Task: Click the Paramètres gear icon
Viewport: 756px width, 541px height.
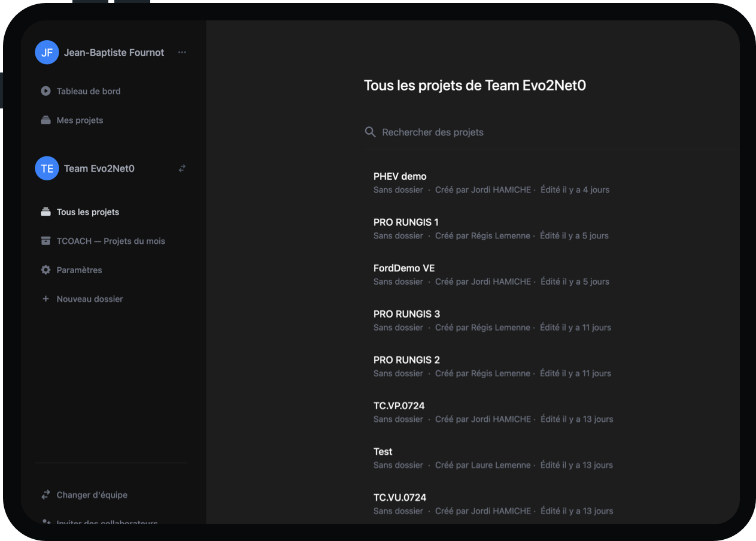Action: pyautogui.click(x=45, y=270)
